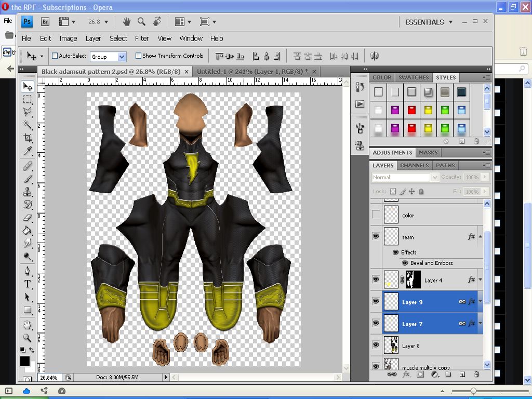
Task: Click the document zoom percentage field
Action: pos(50,377)
